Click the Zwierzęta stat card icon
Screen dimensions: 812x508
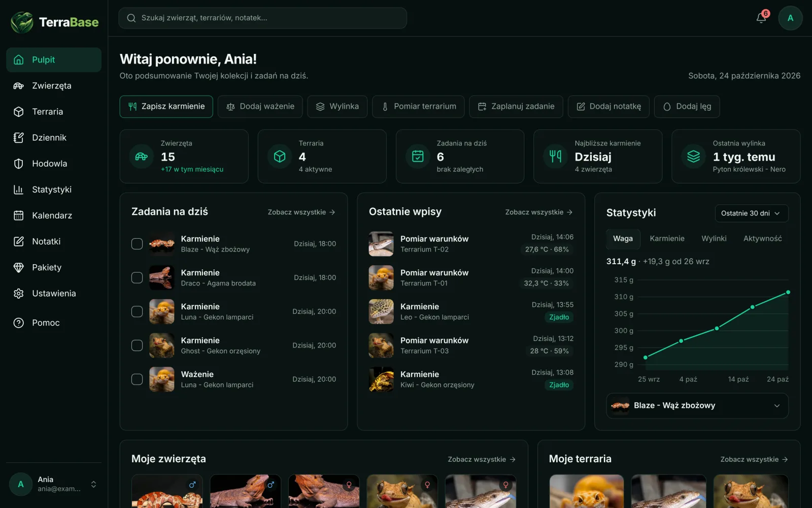pos(142,156)
